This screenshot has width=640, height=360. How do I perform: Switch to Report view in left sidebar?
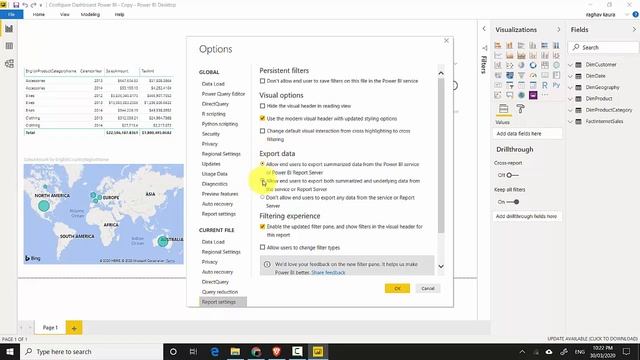[x=9, y=29]
